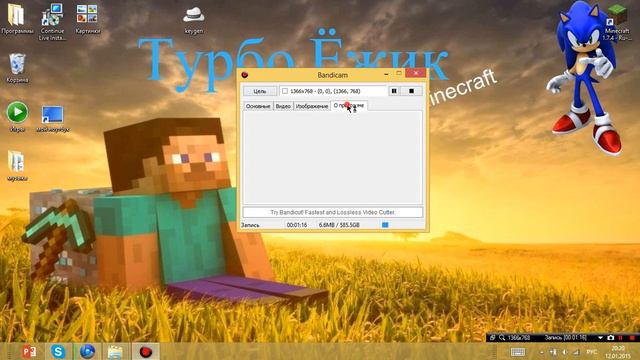Open the Картинки desktop icon

click(87, 19)
